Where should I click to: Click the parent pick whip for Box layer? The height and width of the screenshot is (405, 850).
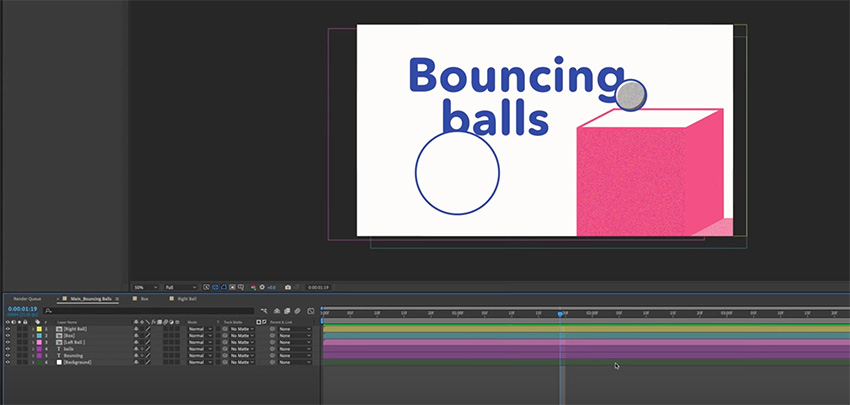(x=272, y=335)
